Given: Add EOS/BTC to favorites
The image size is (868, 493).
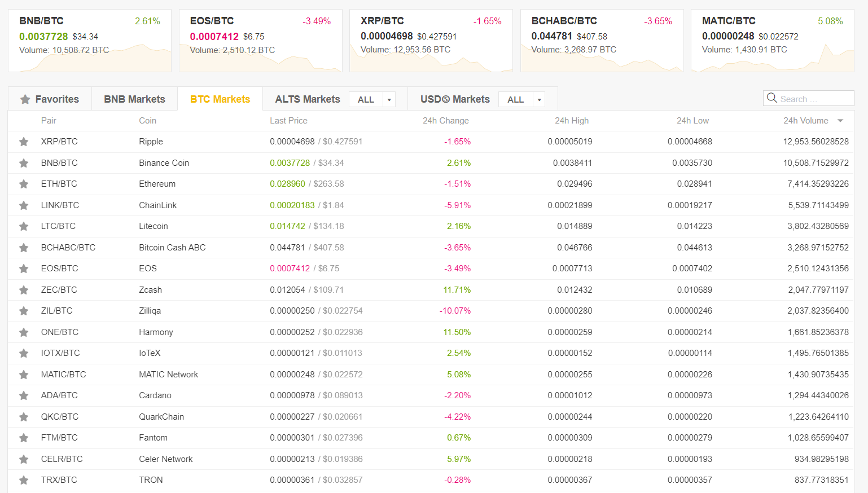Looking at the screenshot, I should [x=24, y=269].
